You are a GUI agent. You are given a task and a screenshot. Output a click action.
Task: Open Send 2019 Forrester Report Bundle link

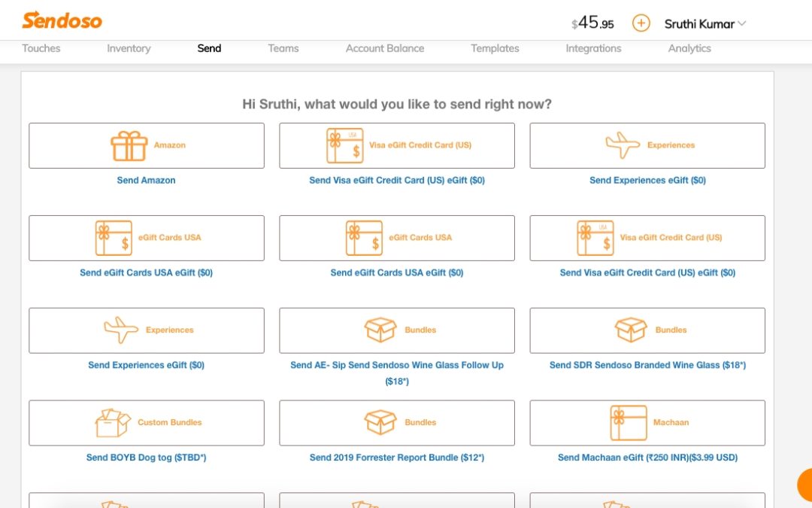397,458
